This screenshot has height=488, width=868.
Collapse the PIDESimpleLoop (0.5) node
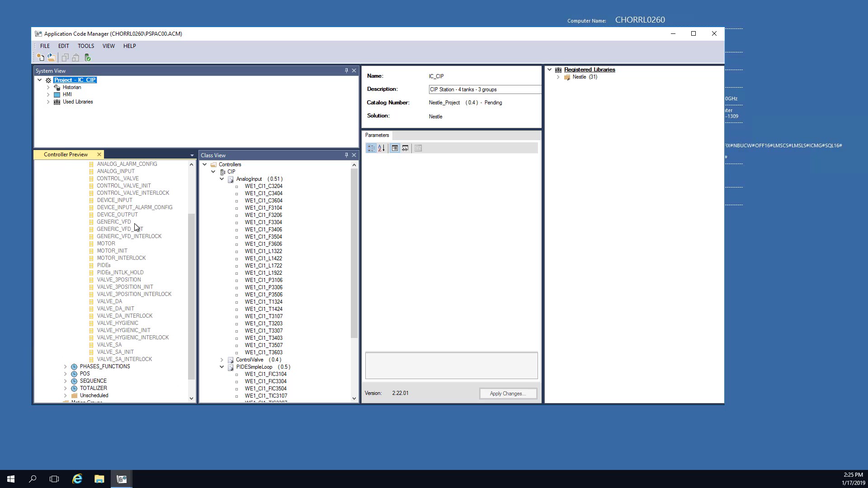[x=222, y=367]
